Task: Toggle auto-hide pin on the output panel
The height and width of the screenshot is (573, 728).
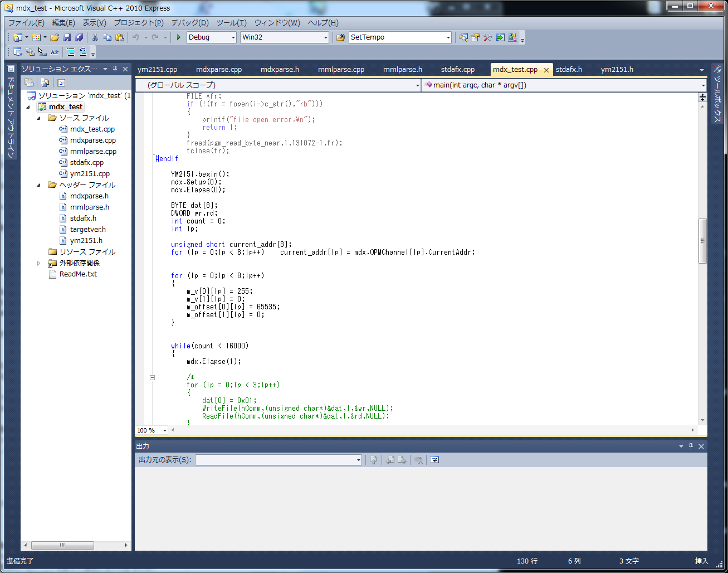Action: [x=691, y=446]
